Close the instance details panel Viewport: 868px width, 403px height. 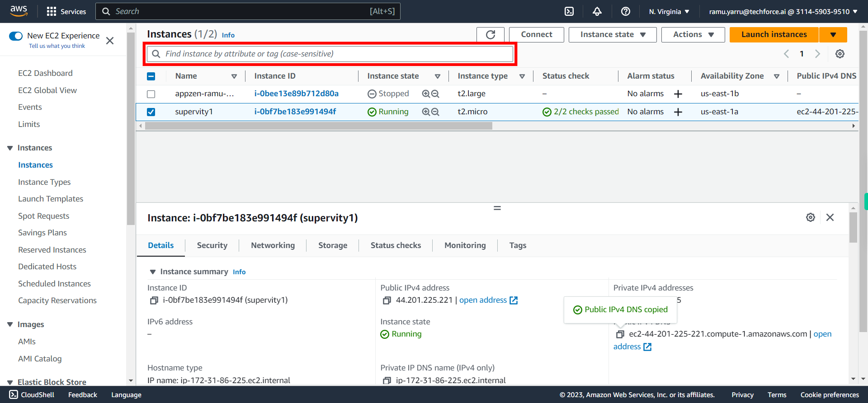[x=830, y=217]
